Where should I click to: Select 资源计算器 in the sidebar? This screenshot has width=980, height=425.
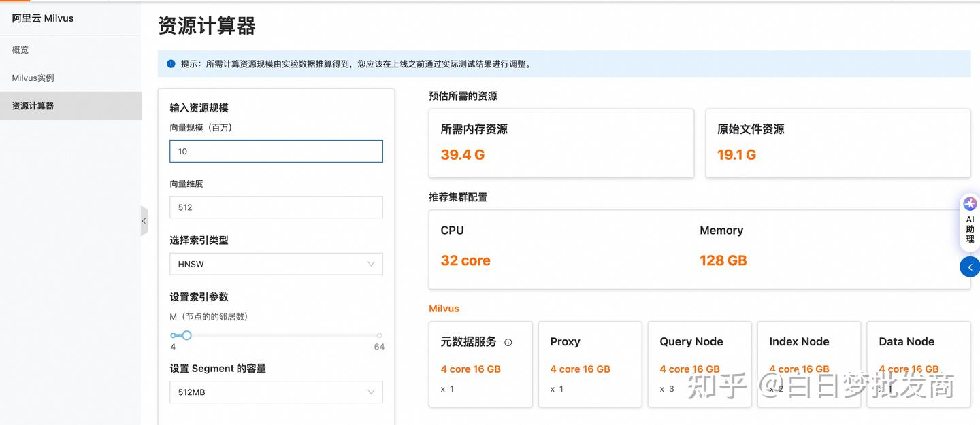pyautogui.click(x=33, y=105)
